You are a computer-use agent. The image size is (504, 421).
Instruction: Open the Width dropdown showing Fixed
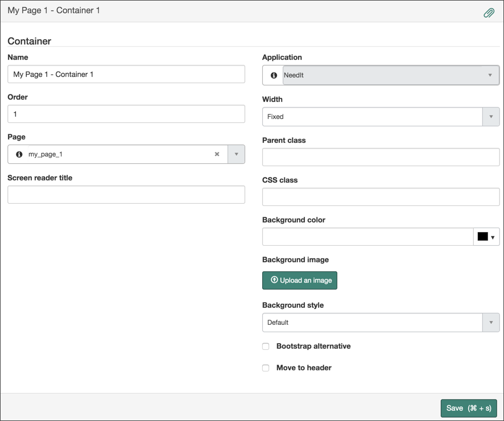490,117
